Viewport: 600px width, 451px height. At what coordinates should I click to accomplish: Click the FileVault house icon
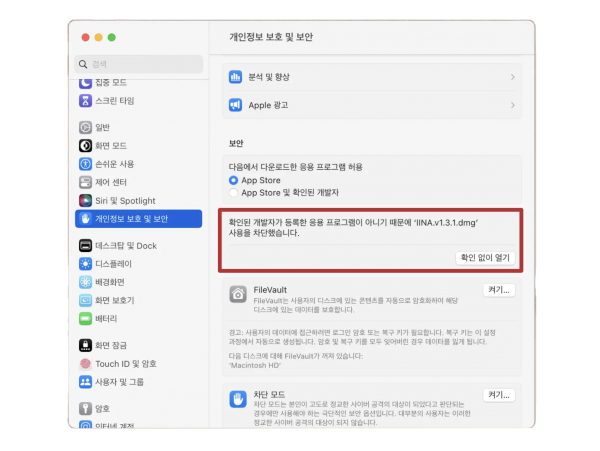click(x=238, y=294)
